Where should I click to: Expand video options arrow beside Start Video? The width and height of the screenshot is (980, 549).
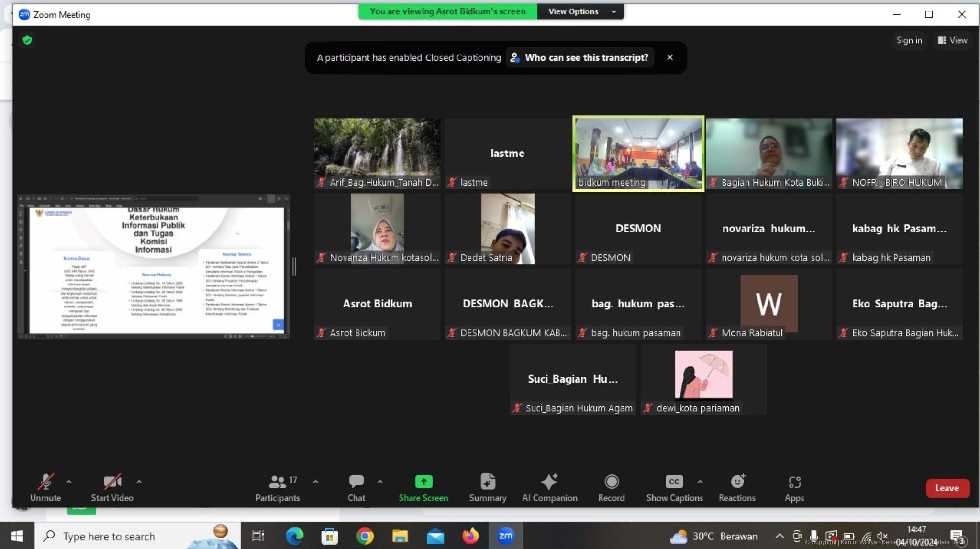click(x=139, y=482)
